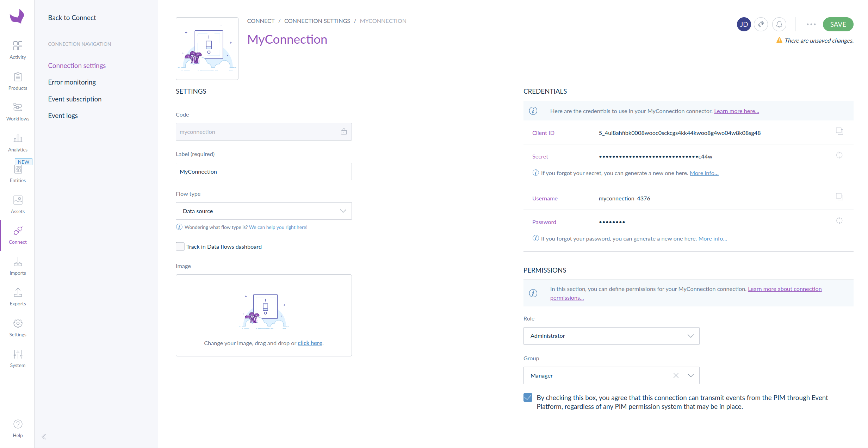
Task: Open Event subscription settings
Action: (74, 99)
